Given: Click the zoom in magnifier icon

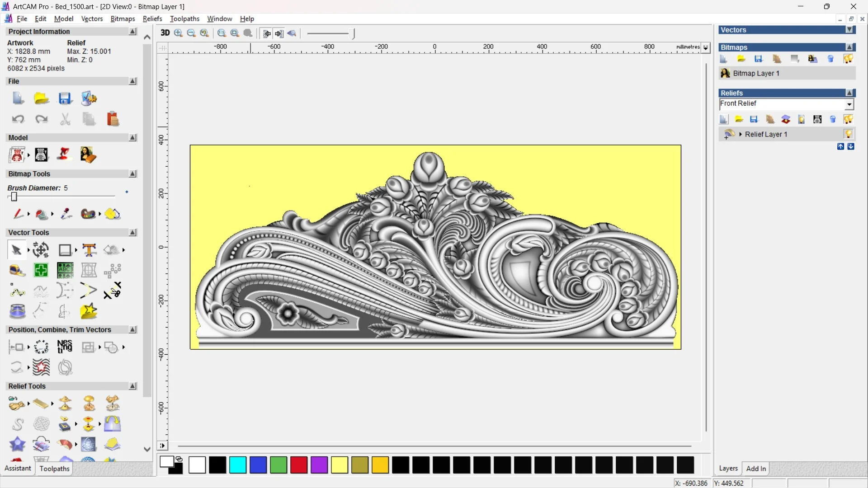Looking at the screenshot, I should (x=178, y=33).
